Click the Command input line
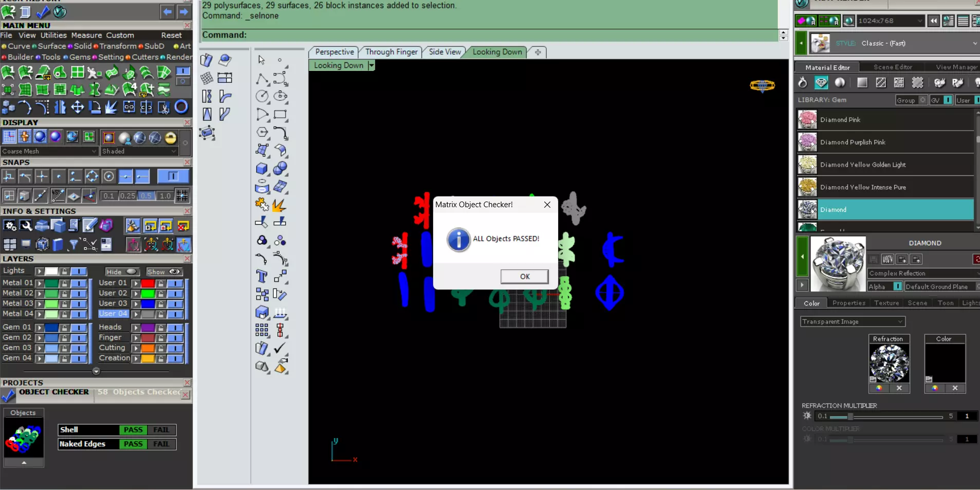Screen dimensions: 980x490 pyautogui.click(x=490, y=35)
